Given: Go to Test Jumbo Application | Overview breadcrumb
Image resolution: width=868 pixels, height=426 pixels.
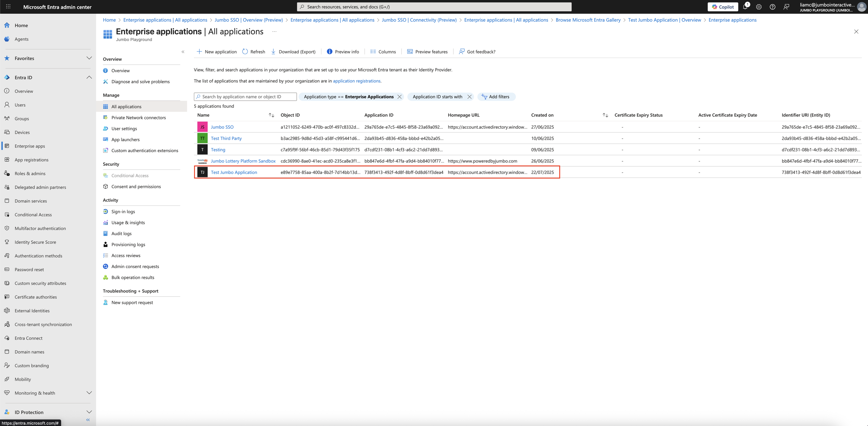Looking at the screenshot, I should point(665,20).
